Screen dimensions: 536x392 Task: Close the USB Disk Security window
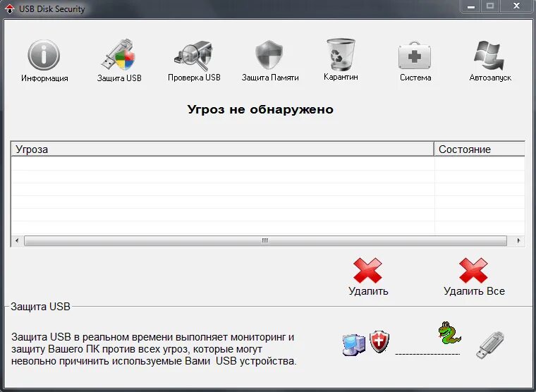tap(516, 6)
